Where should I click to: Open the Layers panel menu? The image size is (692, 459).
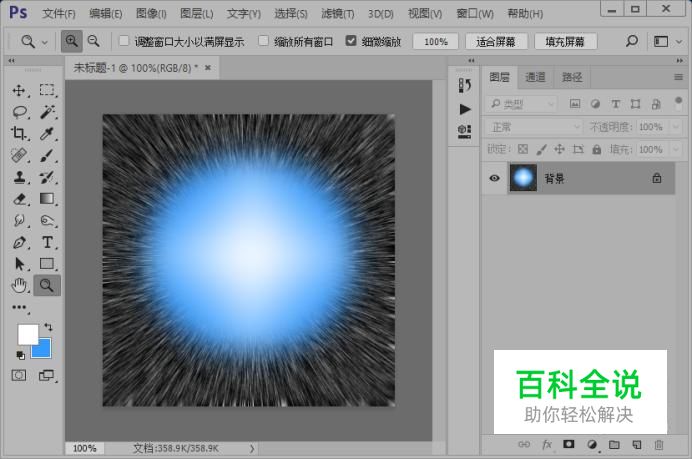click(678, 77)
